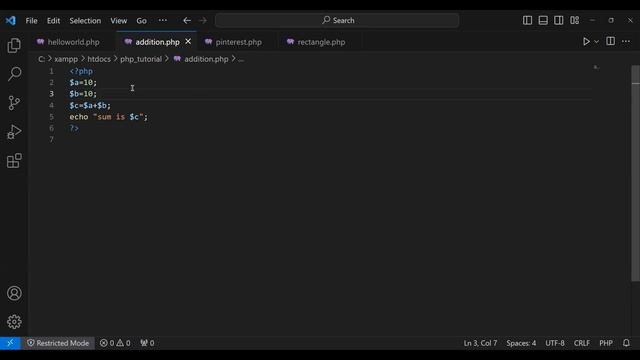The width and height of the screenshot is (640, 360).
Task: Open the File menu
Action: [31, 20]
